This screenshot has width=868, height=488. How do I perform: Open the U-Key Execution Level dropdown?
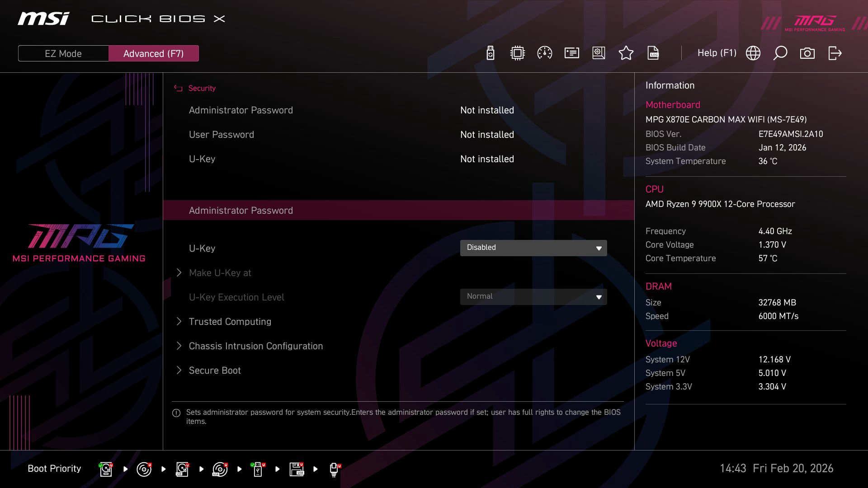533,296
